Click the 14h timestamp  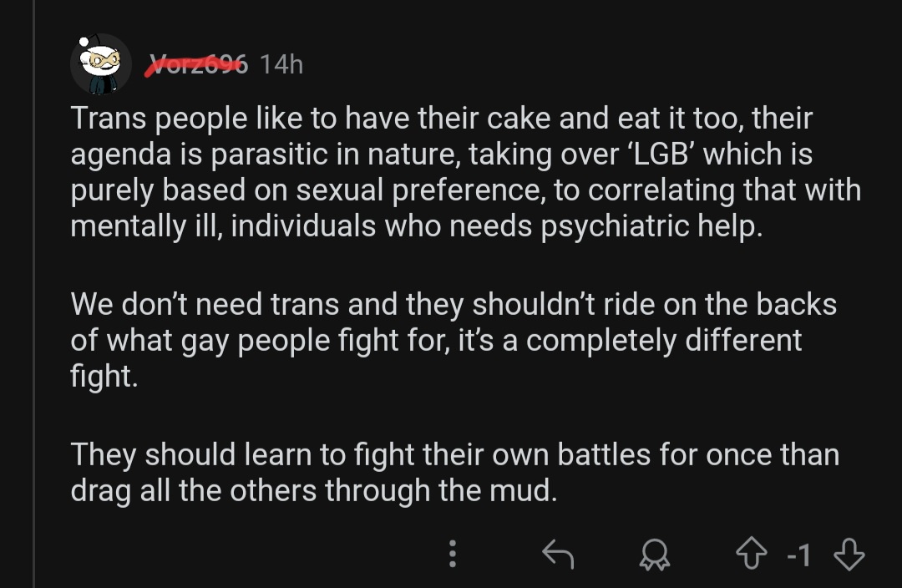(281, 64)
